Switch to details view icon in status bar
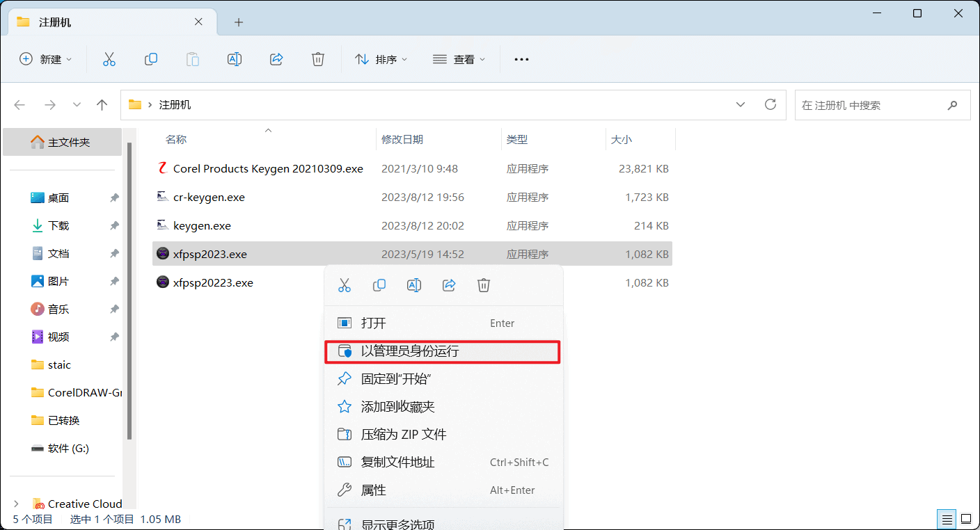This screenshot has height=530, width=980. pos(946,519)
